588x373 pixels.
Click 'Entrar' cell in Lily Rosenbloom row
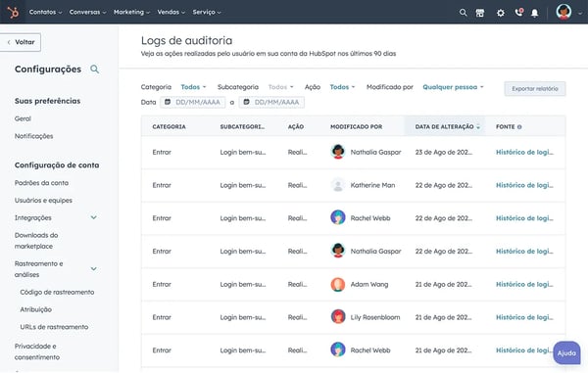162,317
